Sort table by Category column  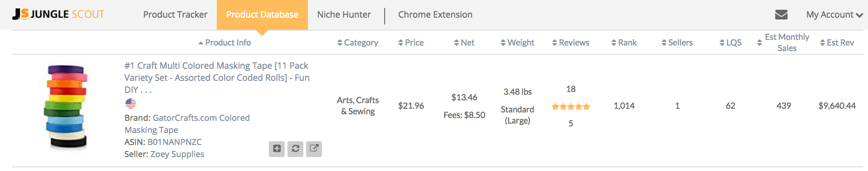[x=358, y=43]
